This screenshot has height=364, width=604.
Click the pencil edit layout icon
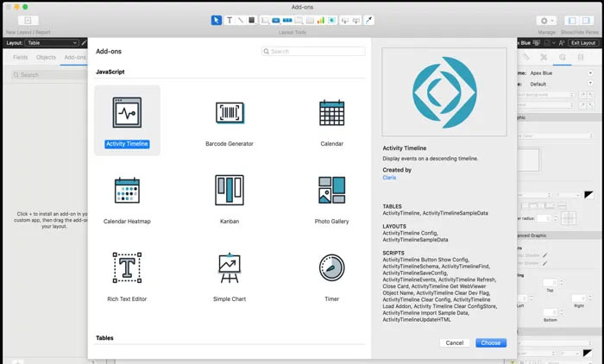84,43
